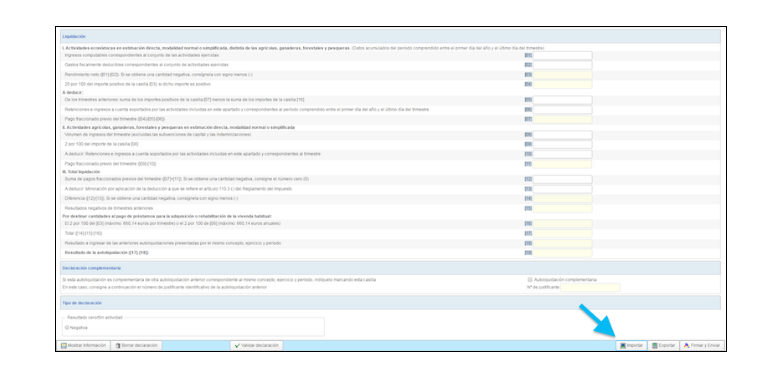Click box [05] trimestres anteriores field
Viewport: 761px width, 376px height.
pyautogui.click(x=562, y=100)
